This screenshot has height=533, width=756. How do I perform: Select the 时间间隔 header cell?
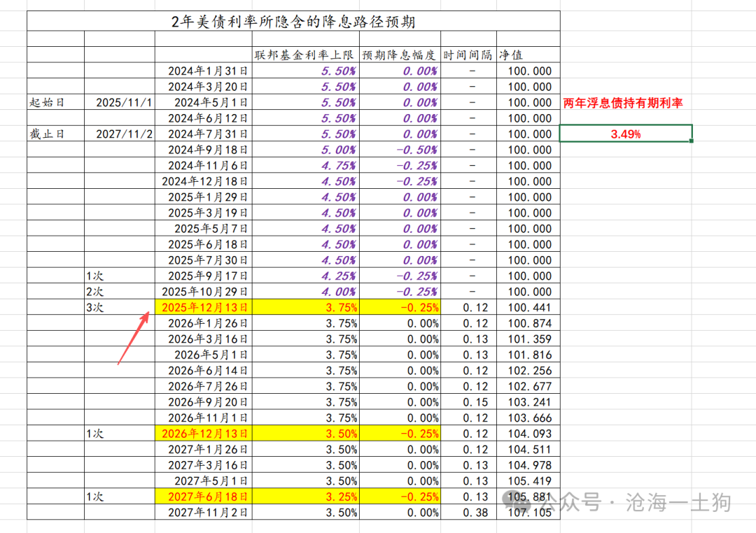click(468, 55)
